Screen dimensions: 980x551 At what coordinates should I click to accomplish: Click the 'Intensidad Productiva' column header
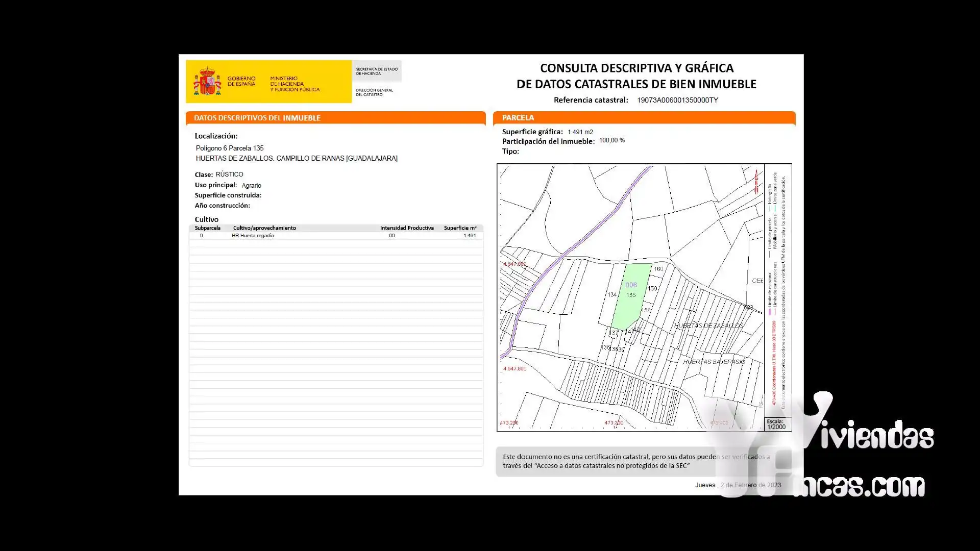coord(407,228)
